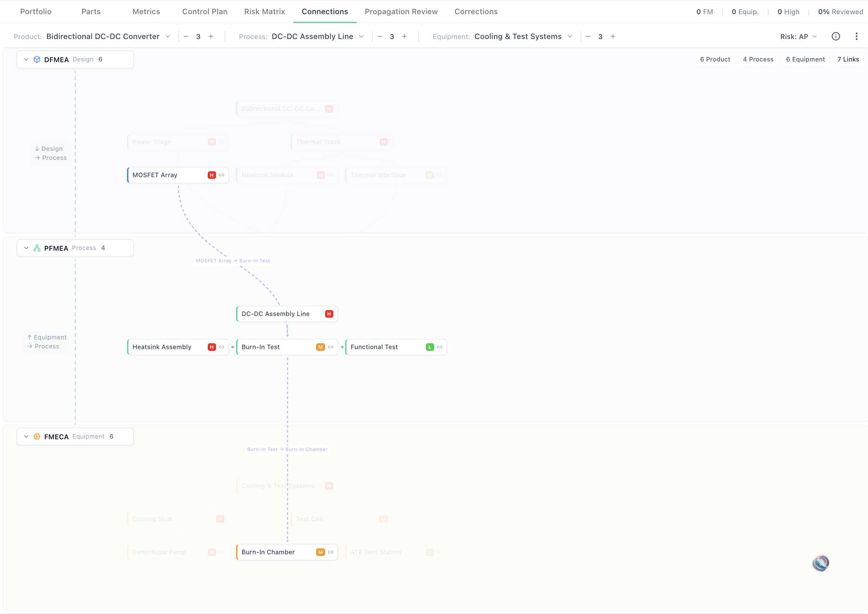This screenshot has height=614, width=868.
Task: Select the DC-DC Assembly Line node
Action: tap(287, 314)
